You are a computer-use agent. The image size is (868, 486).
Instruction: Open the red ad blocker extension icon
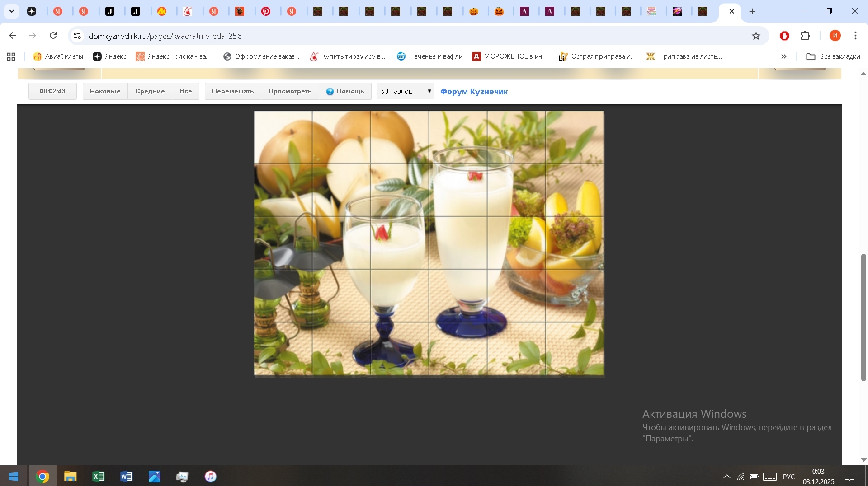784,36
